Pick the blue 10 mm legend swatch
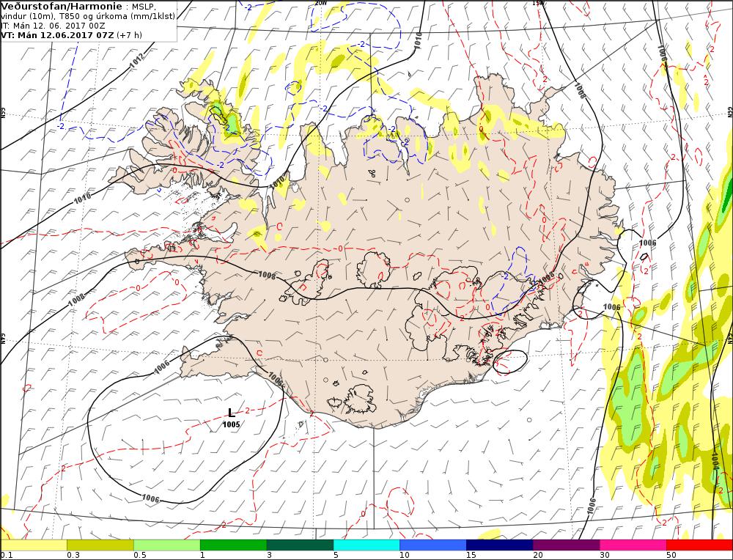Viewport: 733px width, 560px height. tap(433, 545)
